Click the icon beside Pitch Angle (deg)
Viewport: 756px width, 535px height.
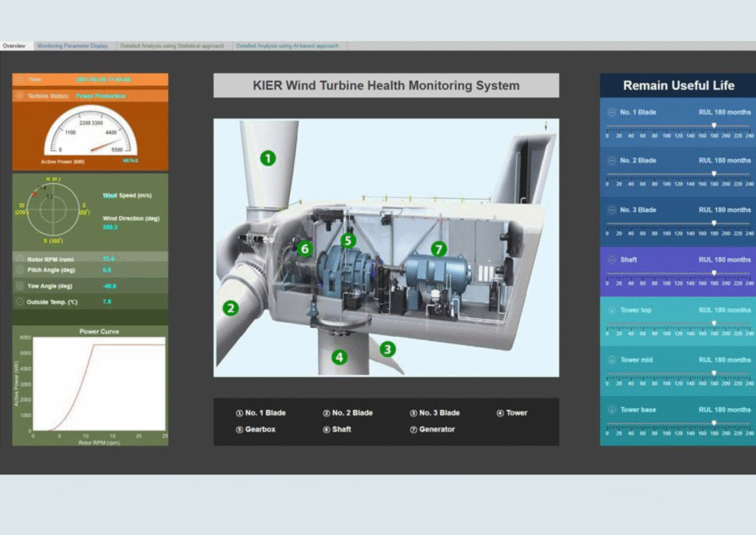pyautogui.click(x=20, y=270)
